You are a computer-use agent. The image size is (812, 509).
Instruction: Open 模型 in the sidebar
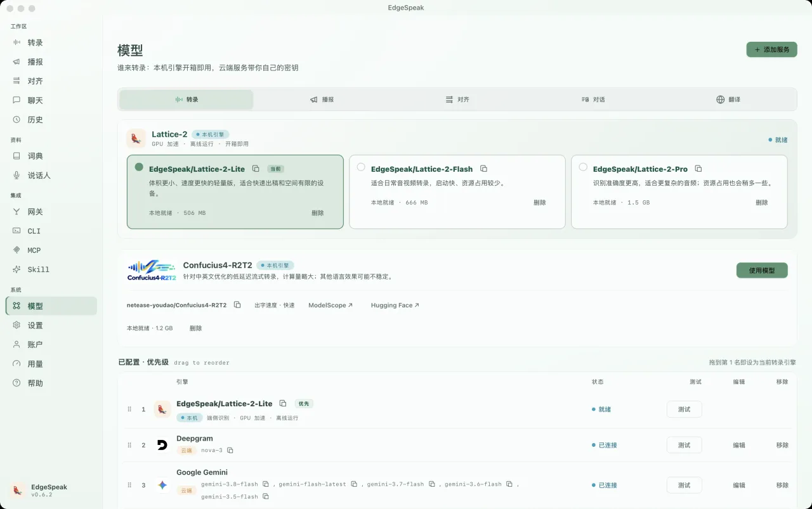click(51, 306)
